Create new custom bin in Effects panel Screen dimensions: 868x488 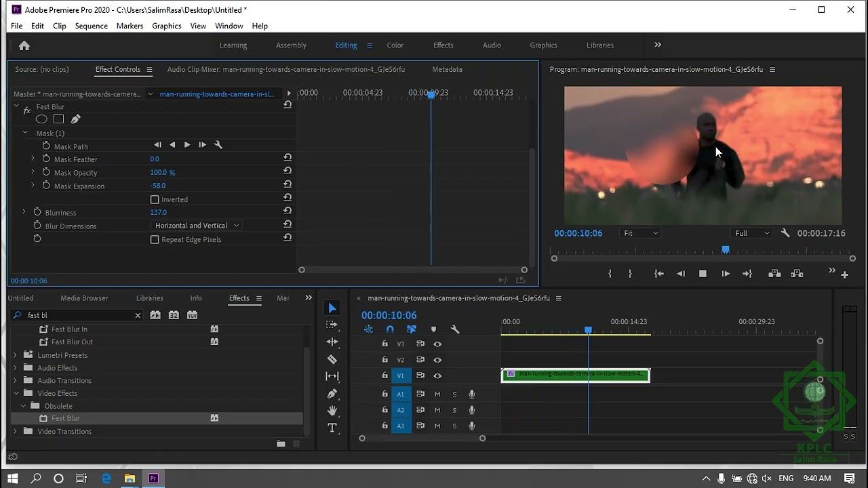pyautogui.click(x=281, y=444)
